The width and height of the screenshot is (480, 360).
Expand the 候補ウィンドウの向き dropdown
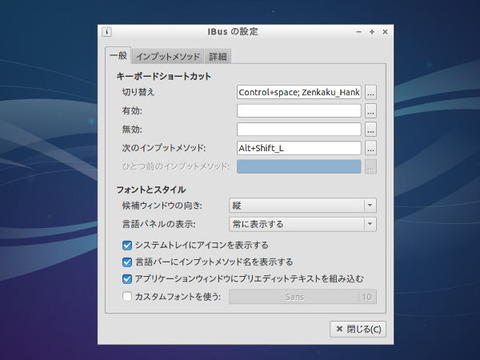303,205
